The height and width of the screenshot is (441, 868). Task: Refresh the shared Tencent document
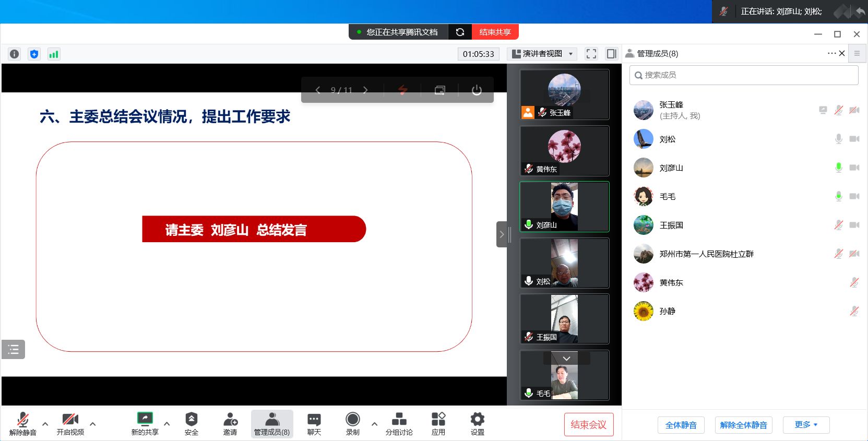coord(460,32)
